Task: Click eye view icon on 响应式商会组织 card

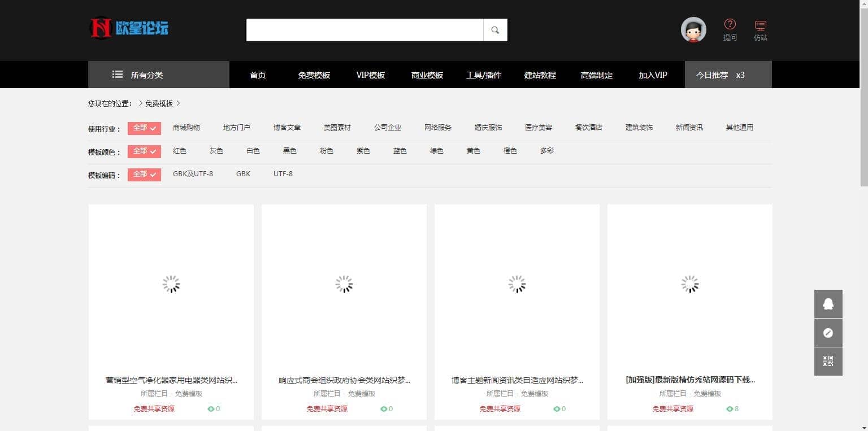Action: (x=384, y=409)
